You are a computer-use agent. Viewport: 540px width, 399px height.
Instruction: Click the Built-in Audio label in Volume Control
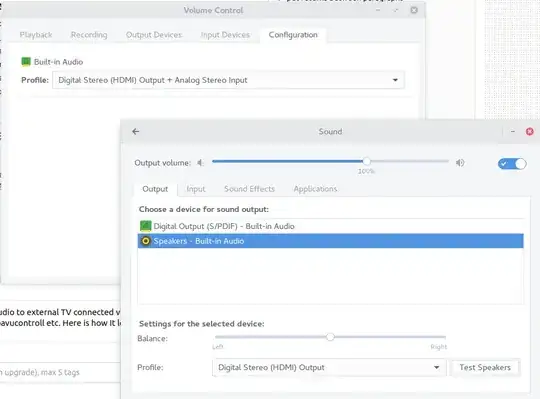(x=59, y=62)
